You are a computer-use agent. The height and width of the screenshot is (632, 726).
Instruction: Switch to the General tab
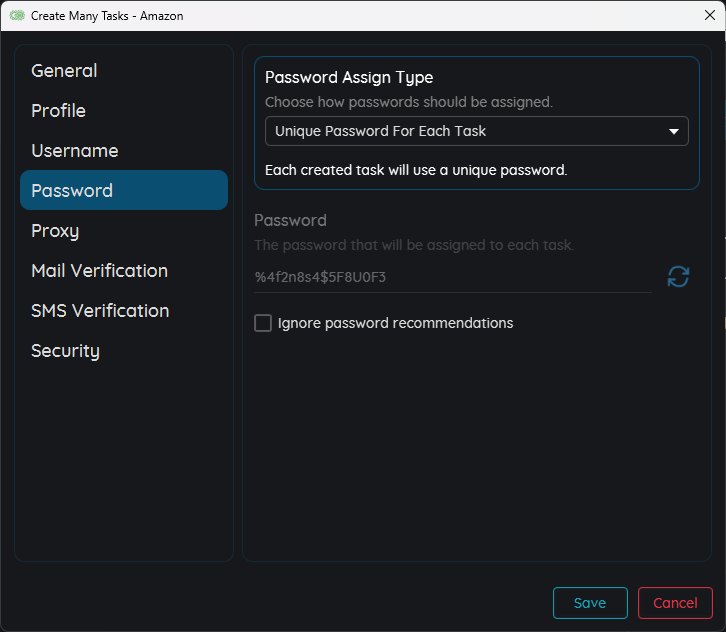tap(64, 71)
